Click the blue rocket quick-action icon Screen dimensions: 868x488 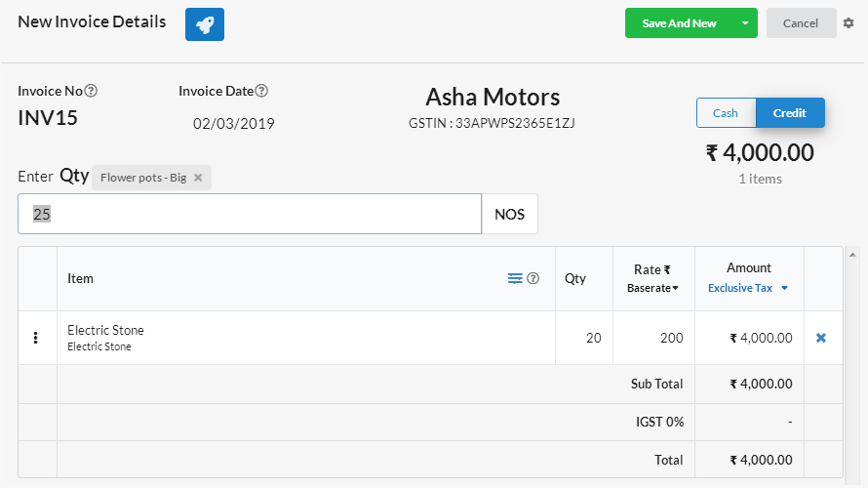[205, 24]
